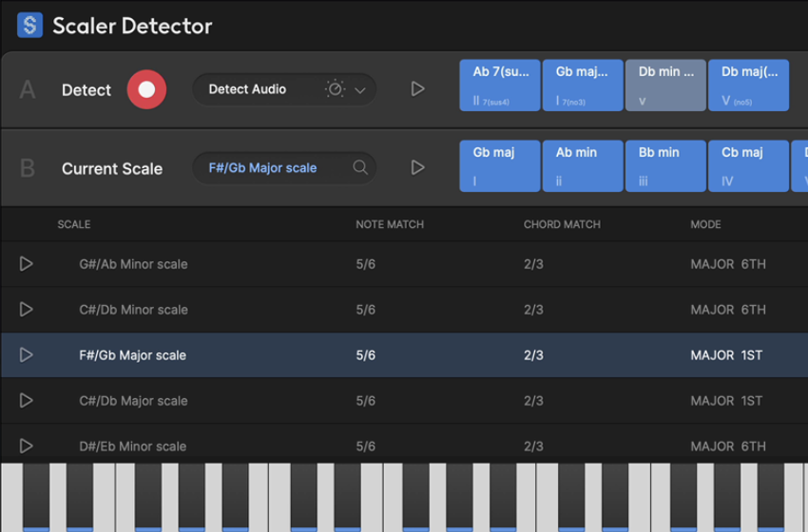The height and width of the screenshot is (532, 808).
Task: Select the Ab 7(sus4) detected chord
Action: [x=500, y=85]
